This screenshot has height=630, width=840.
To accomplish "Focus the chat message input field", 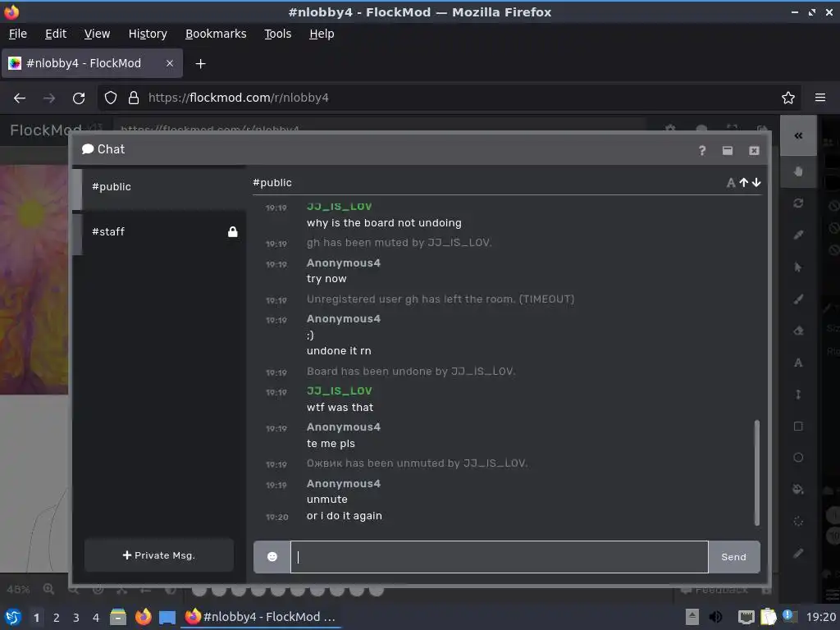I will [x=500, y=557].
